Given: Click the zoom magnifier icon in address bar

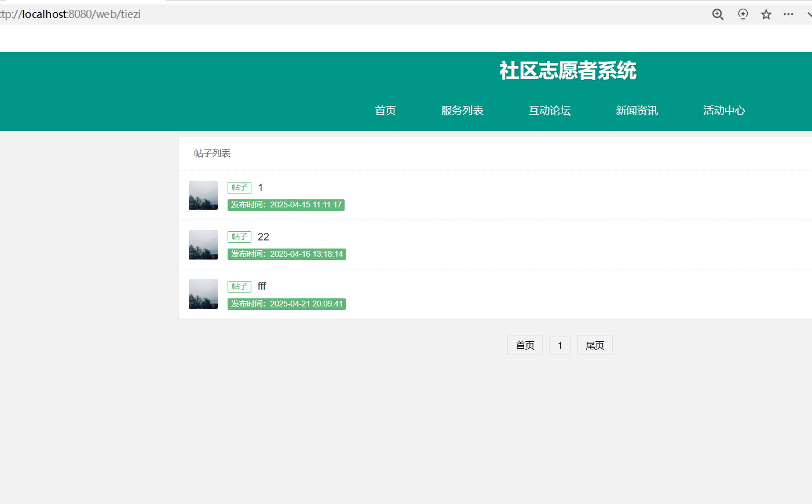Looking at the screenshot, I should 718,14.
